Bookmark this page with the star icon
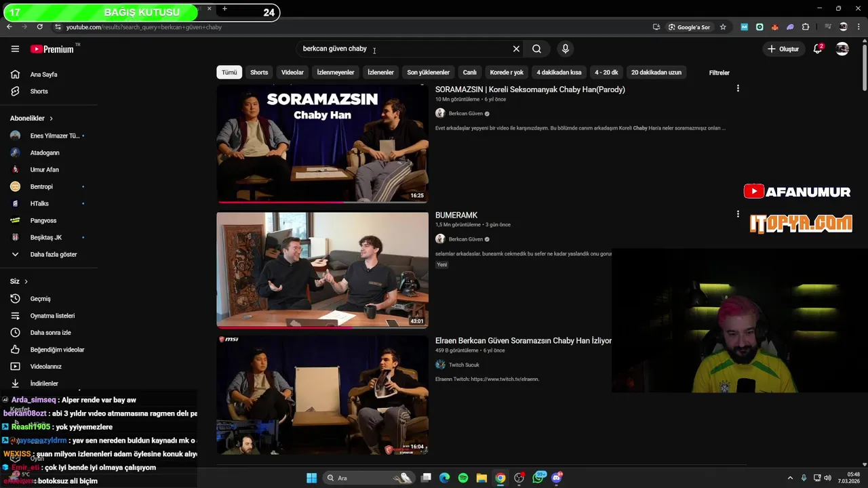868x488 pixels. (x=723, y=27)
